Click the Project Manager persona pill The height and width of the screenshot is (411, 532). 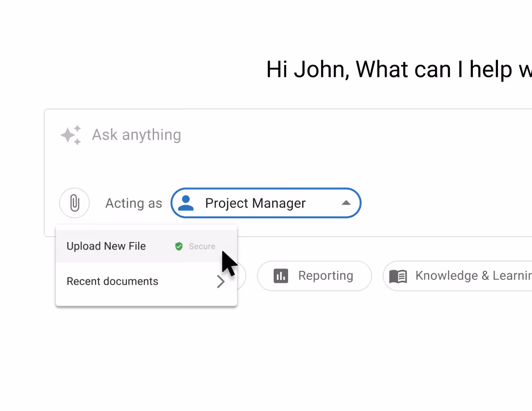click(x=266, y=203)
